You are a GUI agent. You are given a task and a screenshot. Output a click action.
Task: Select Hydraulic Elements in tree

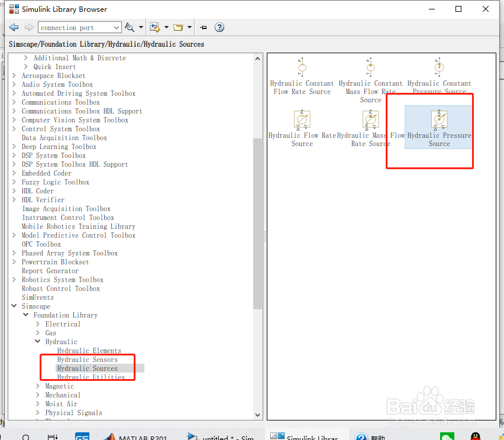(x=89, y=351)
